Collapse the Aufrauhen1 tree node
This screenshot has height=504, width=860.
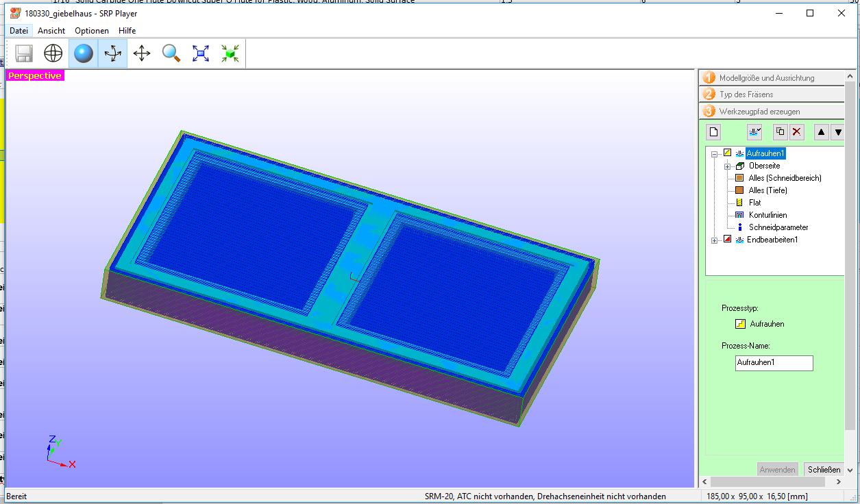coord(715,153)
